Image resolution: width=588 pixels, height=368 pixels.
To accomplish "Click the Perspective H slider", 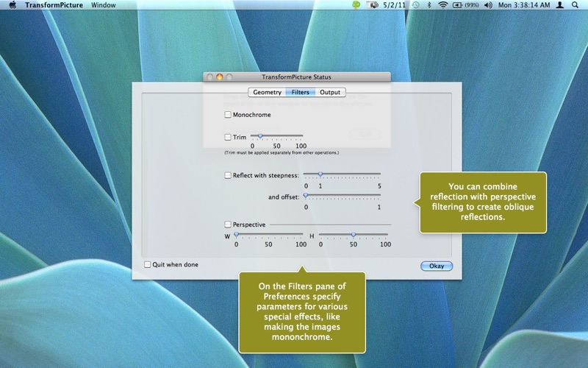I will (x=354, y=234).
